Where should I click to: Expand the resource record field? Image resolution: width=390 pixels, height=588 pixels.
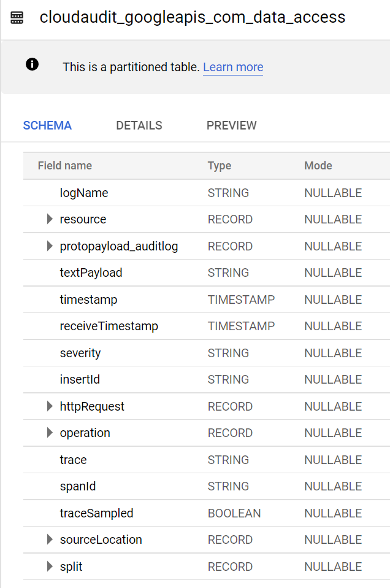click(49, 219)
